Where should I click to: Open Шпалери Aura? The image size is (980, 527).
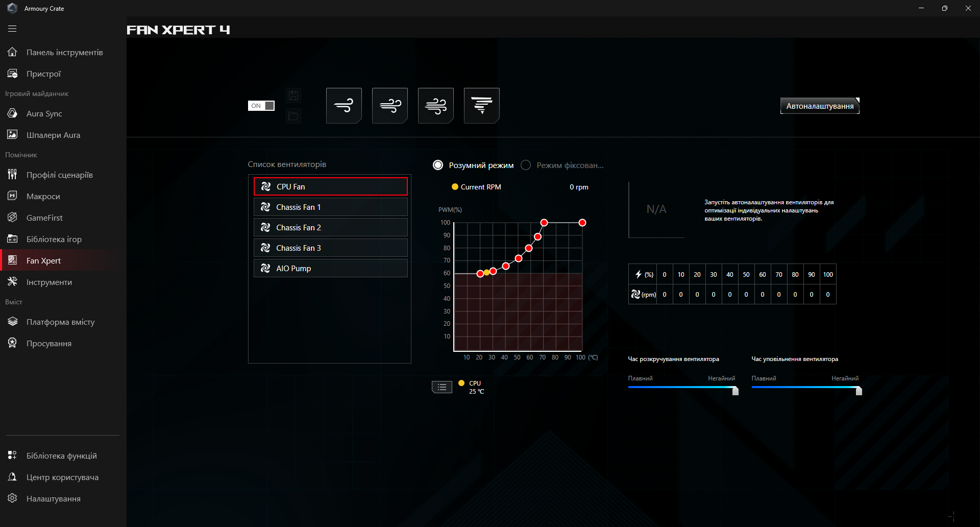click(x=63, y=135)
